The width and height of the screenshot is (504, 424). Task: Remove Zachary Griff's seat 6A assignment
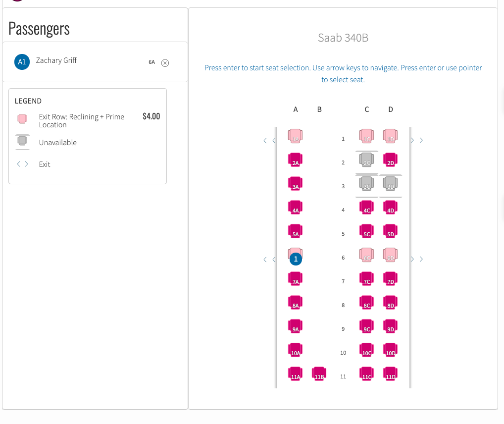click(x=165, y=63)
